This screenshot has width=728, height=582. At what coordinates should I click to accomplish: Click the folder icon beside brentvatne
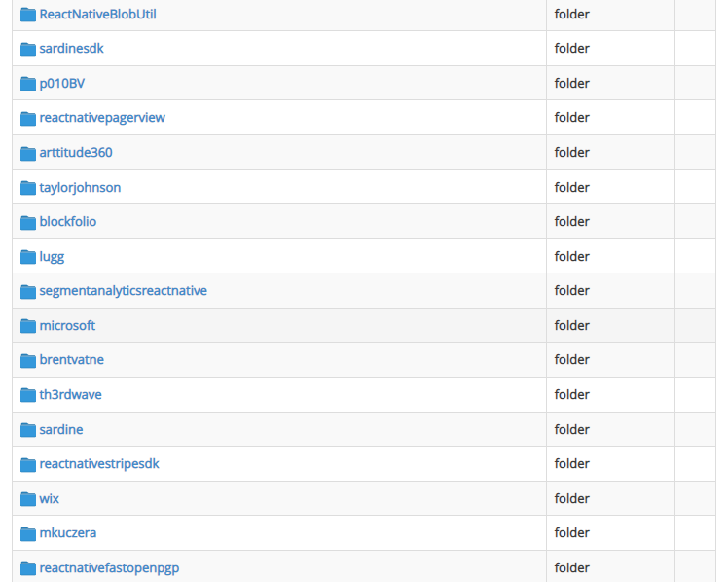pos(28,361)
